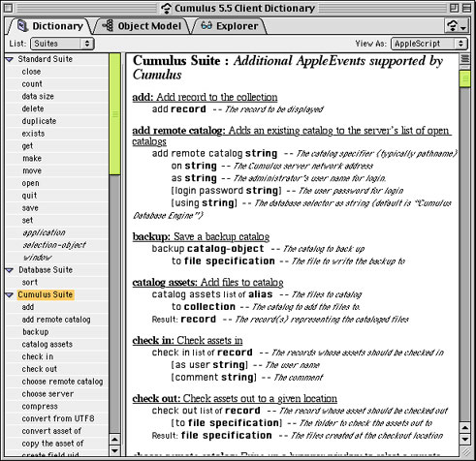The height and width of the screenshot is (461, 476).
Task: Select the exists command
Action: click(x=33, y=134)
